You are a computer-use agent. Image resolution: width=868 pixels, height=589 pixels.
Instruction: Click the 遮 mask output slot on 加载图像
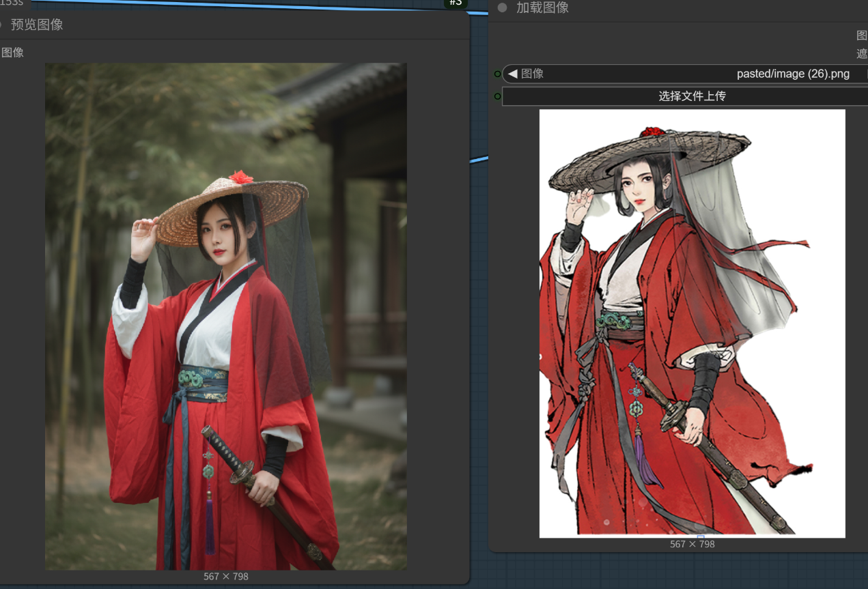[x=862, y=53]
